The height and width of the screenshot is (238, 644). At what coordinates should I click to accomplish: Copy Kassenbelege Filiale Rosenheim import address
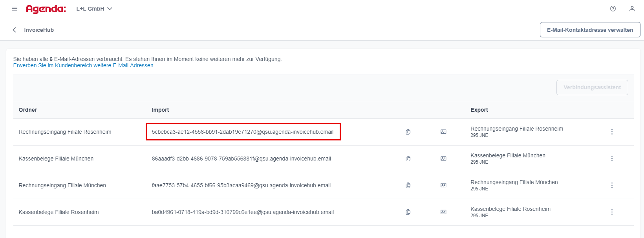point(408,212)
